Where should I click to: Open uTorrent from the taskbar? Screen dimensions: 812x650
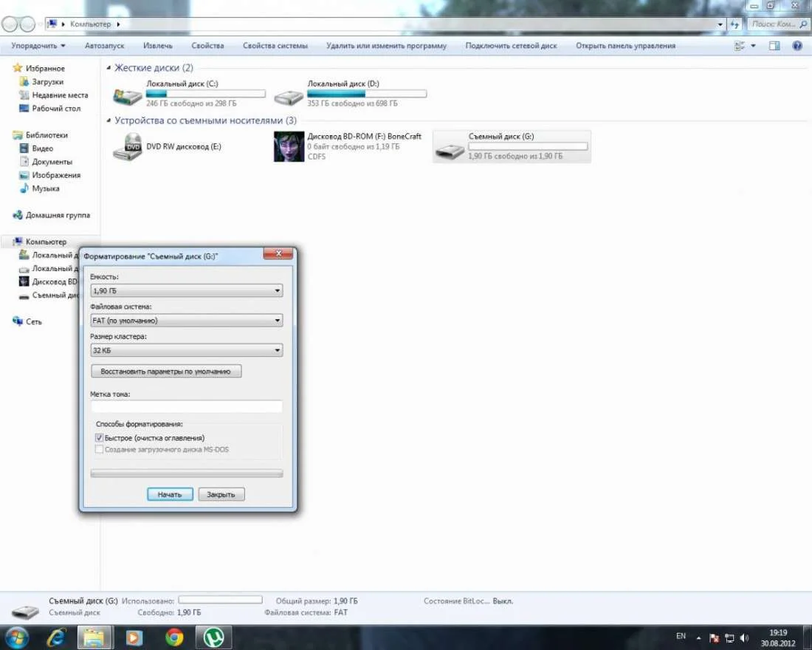tap(213, 637)
